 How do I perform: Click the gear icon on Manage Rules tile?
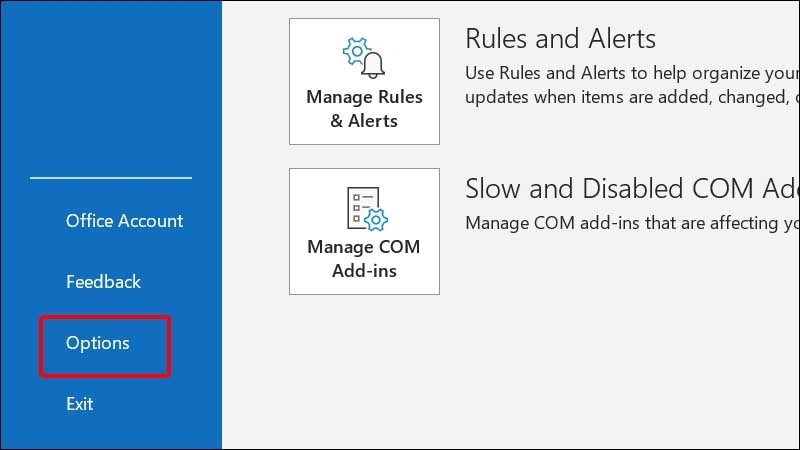point(356,51)
